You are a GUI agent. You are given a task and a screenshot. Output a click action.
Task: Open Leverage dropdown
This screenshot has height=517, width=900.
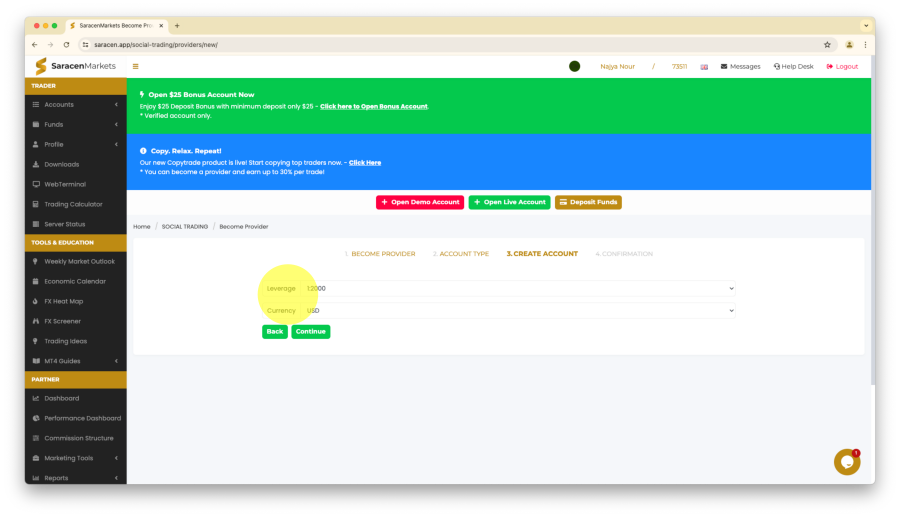518,289
